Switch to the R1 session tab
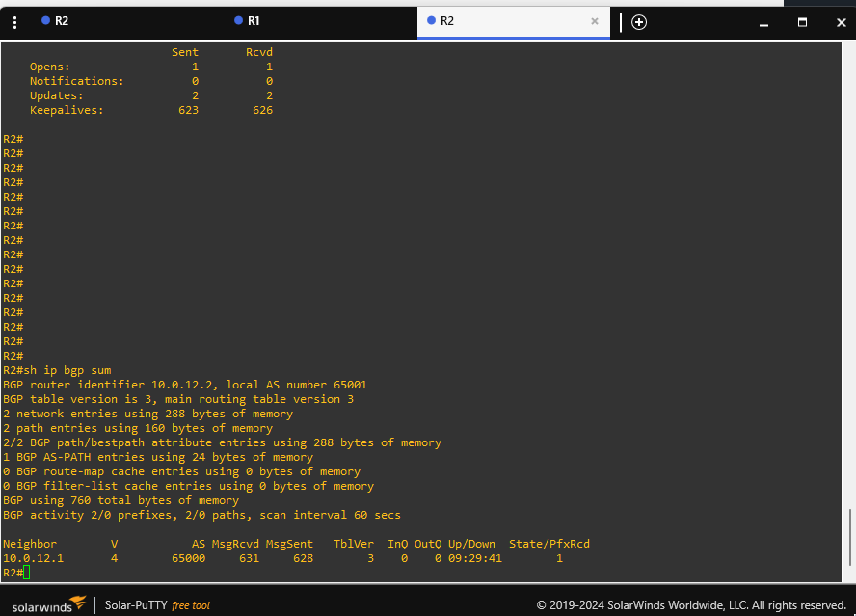The width and height of the screenshot is (856, 616). click(248, 21)
